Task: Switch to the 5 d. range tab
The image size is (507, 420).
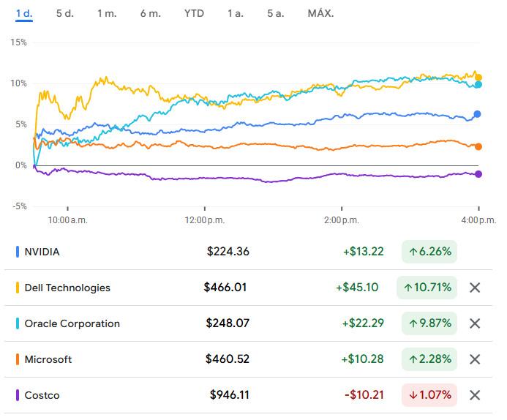Action: (x=65, y=14)
